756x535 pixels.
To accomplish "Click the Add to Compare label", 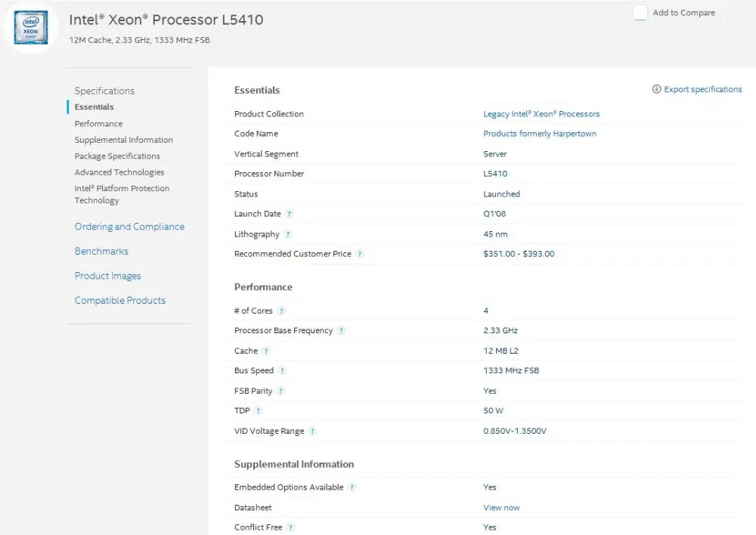I will [683, 13].
